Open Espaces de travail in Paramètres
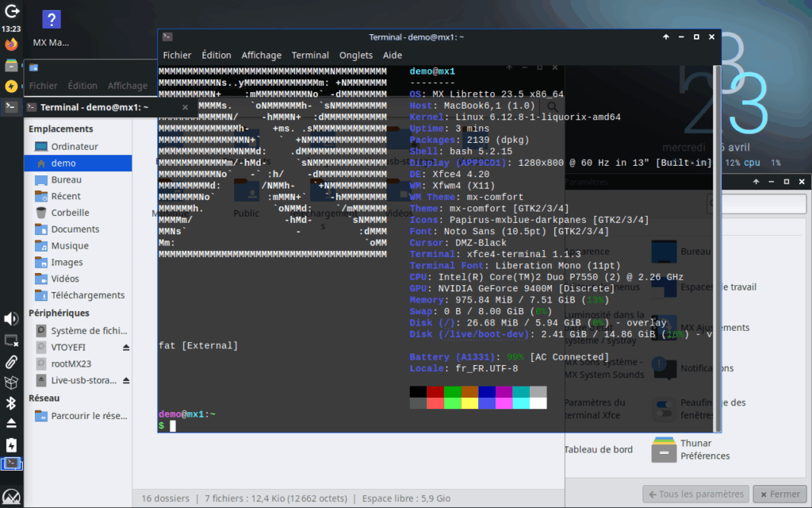812x508 pixels. coord(718,287)
